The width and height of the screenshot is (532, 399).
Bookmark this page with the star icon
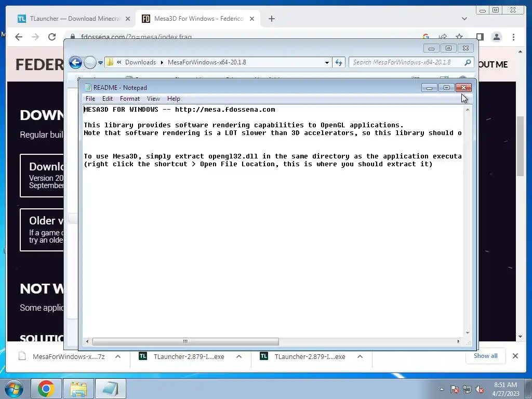coord(459,37)
